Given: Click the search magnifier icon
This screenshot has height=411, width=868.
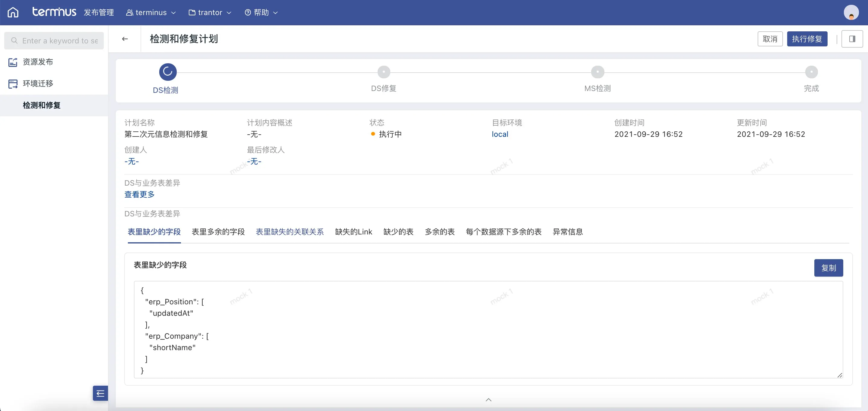Looking at the screenshot, I should pyautogui.click(x=14, y=41).
